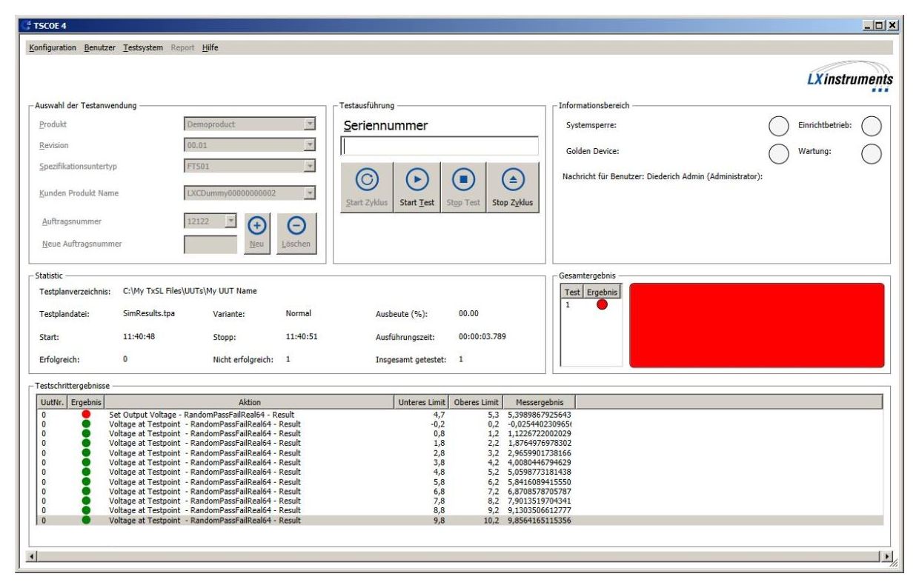The image size is (919, 588).
Task: Open the Testsystem menu
Action: (x=143, y=48)
